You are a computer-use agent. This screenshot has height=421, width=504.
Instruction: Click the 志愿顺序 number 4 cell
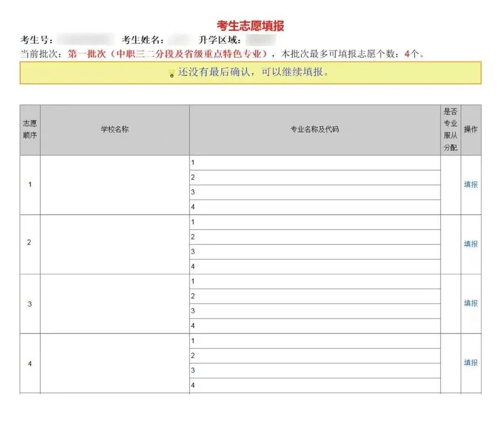click(x=30, y=364)
